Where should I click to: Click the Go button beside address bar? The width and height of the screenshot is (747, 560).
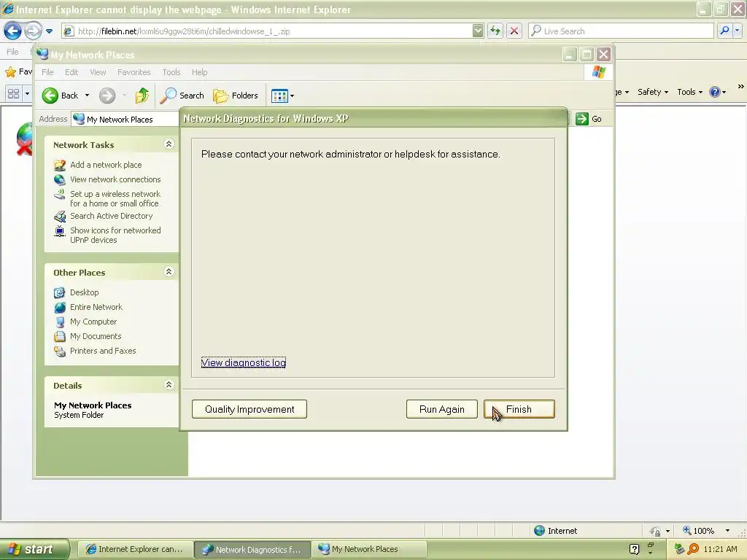coord(589,119)
